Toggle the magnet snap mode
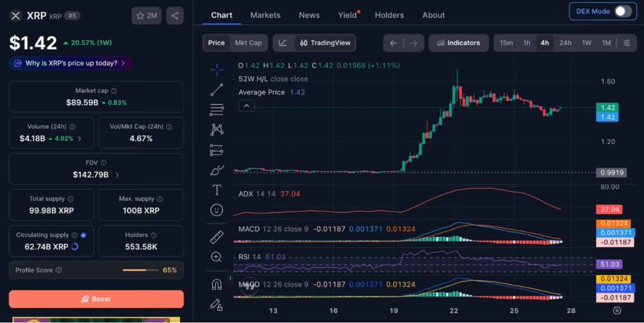644x323 pixels. pos(216,284)
